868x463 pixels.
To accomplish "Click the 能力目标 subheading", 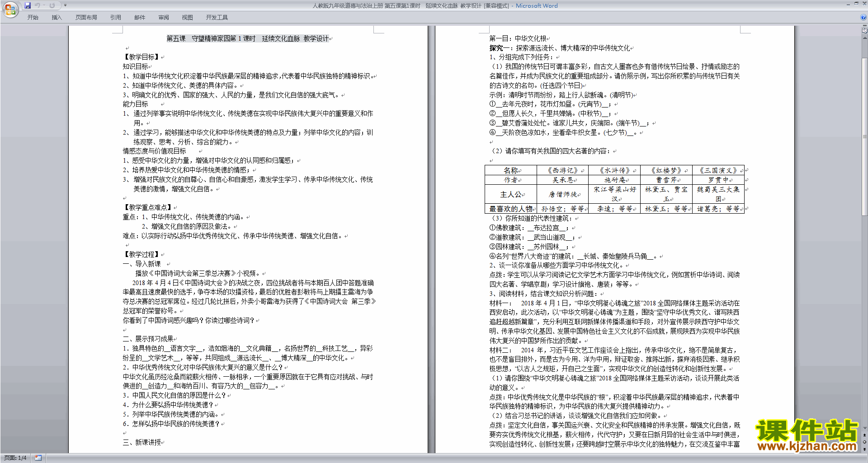I will click(136, 104).
